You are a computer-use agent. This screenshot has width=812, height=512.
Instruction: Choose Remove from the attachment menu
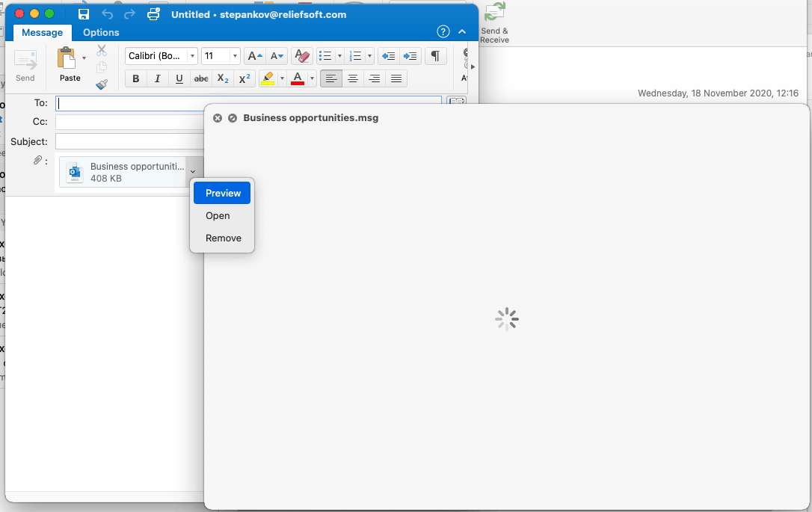coord(224,238)
